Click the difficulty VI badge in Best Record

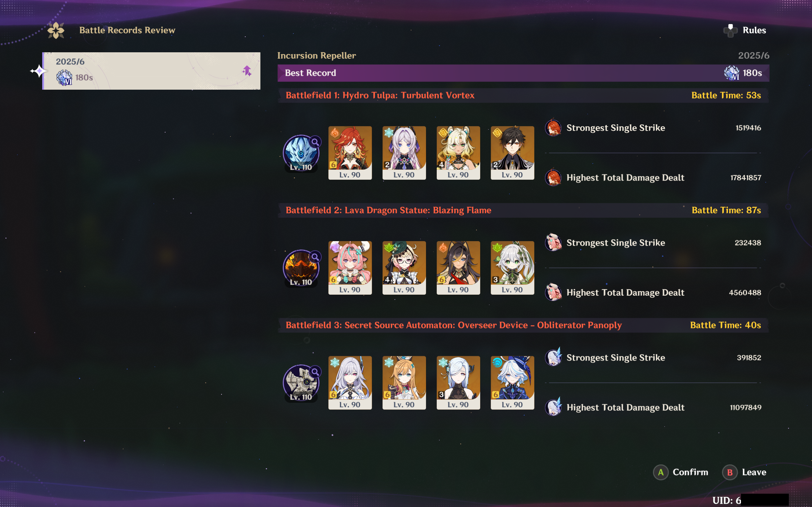pos(731,73)
